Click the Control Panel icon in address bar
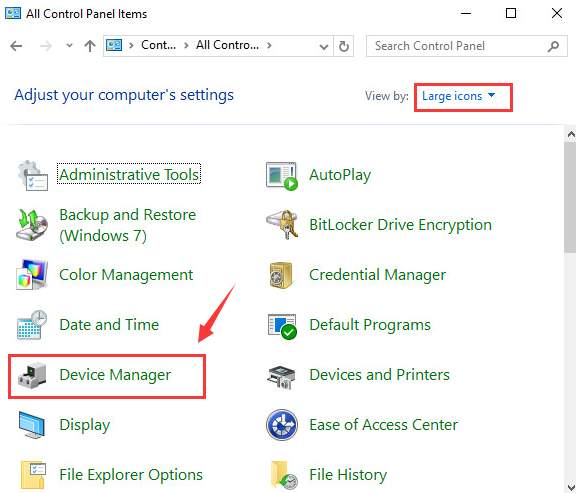The image size is (576, 493). pos(114,45)
